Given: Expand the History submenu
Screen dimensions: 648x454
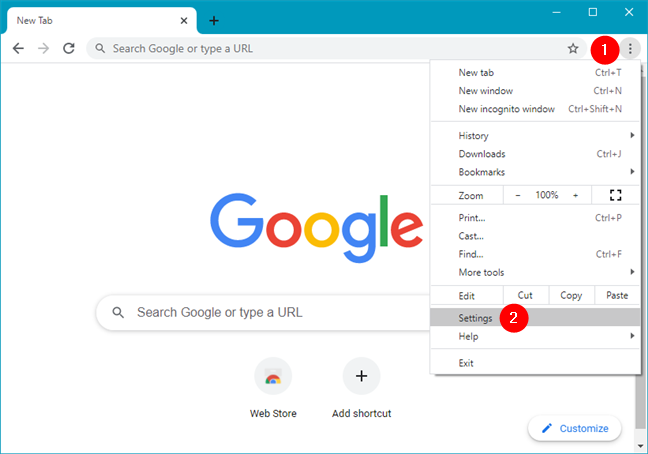Looking at the screenshot, I should 535,135.
